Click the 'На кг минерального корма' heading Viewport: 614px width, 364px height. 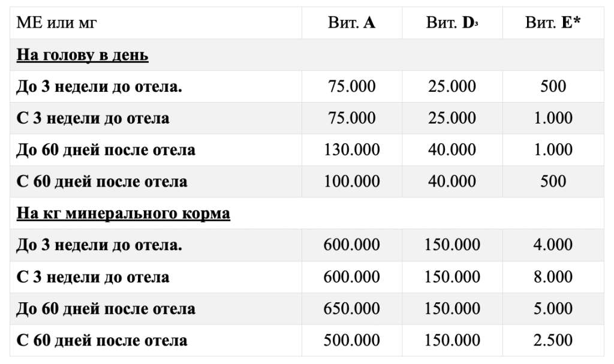point(124,213)
